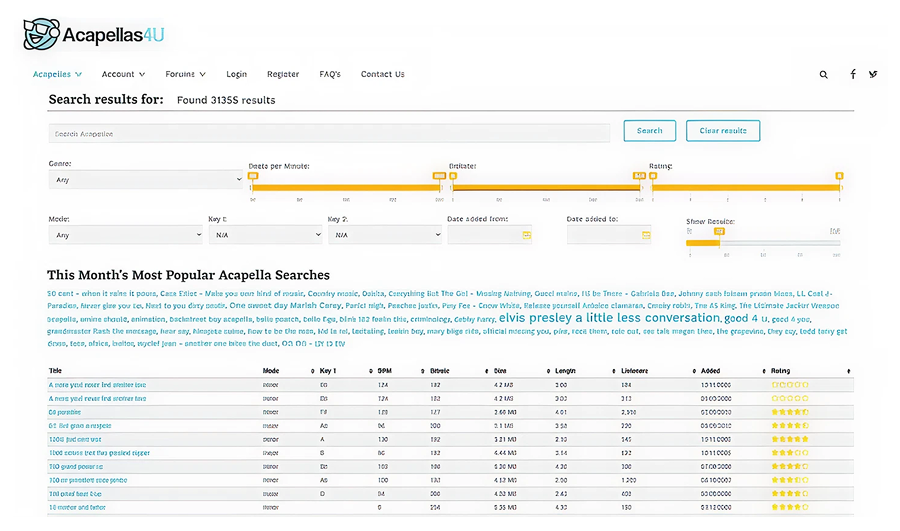Image resolution: width=900 pixels, height=531 pixels.
Task: Open the Genre dropdown
Action: point(146,180)
